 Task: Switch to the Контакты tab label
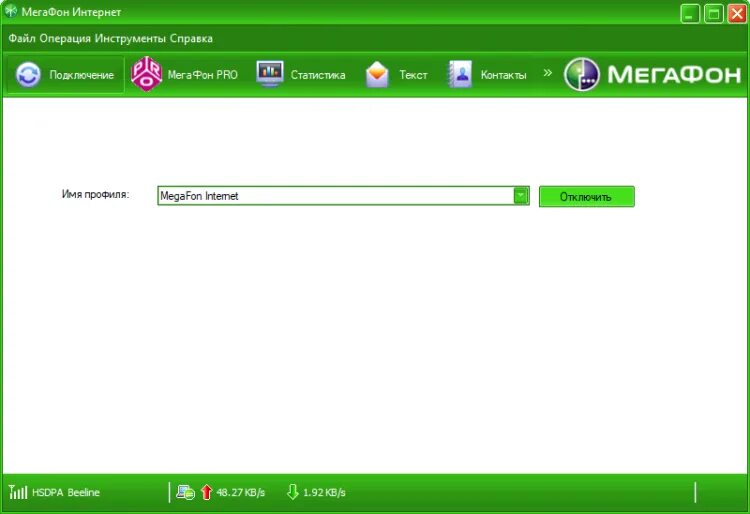(x=504, y=75)
